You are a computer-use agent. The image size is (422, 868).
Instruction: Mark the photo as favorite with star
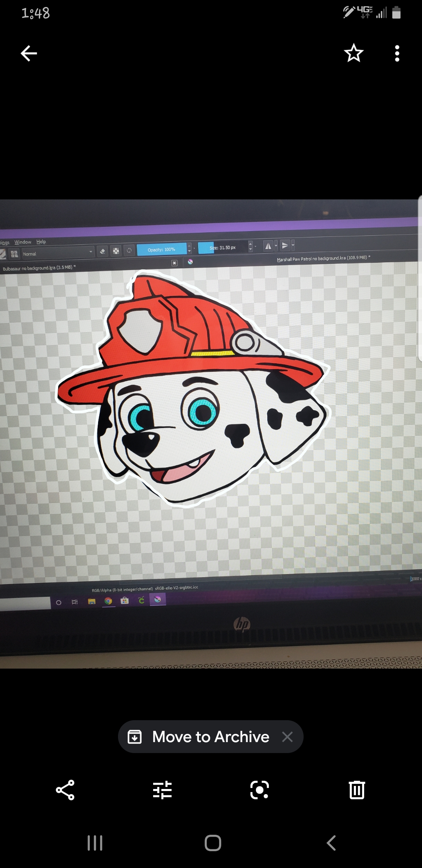click(354, 53)
